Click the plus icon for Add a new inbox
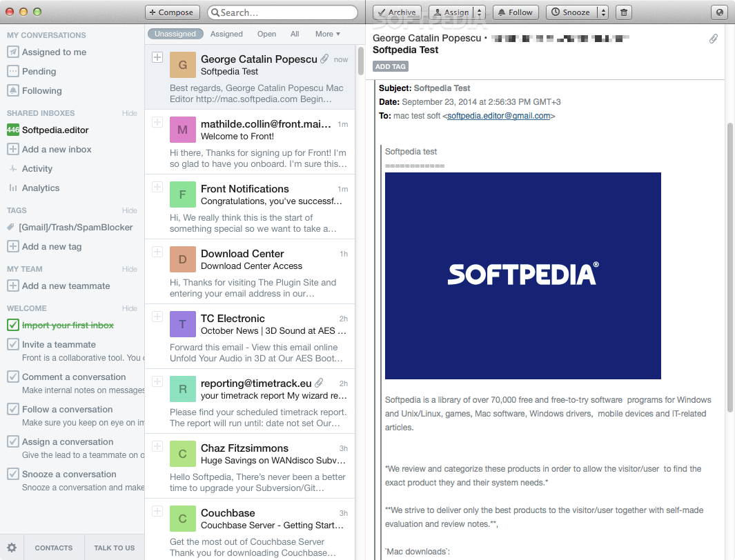The image size is (735, 560). pos(13,150)
